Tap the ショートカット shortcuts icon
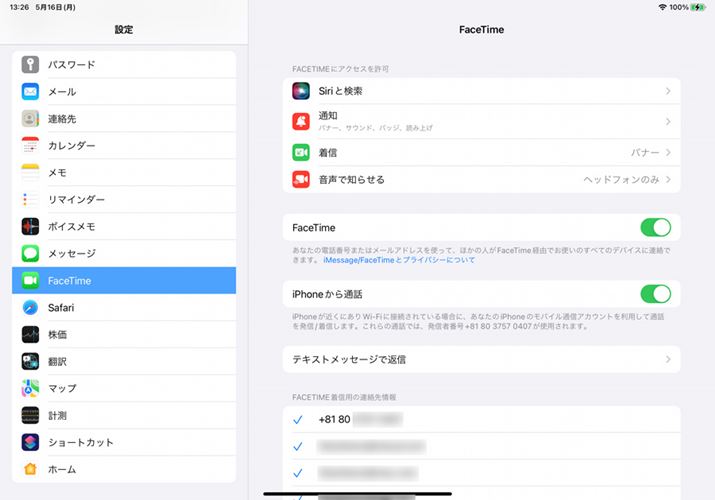This screenshot has height=500, width=715. [x=30, y=442]
